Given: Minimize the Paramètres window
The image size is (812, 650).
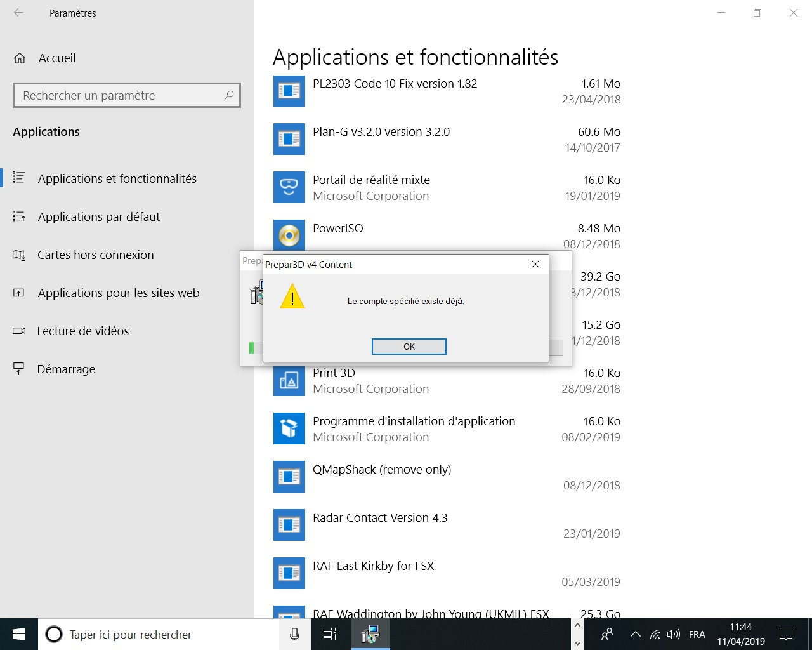Looking at the screenshot, I should [721, 13].
